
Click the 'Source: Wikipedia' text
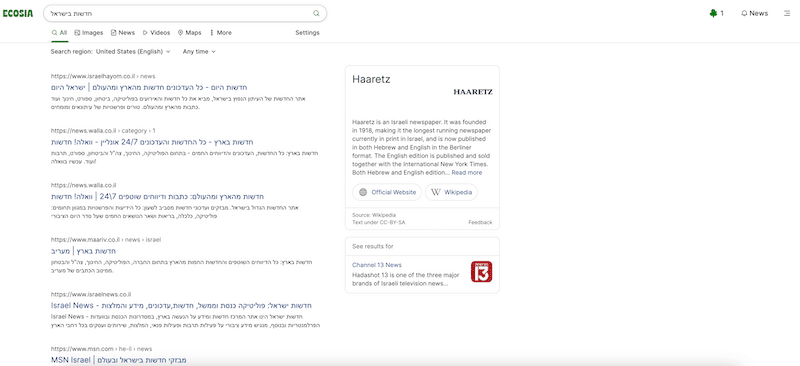tap(373, 215)
